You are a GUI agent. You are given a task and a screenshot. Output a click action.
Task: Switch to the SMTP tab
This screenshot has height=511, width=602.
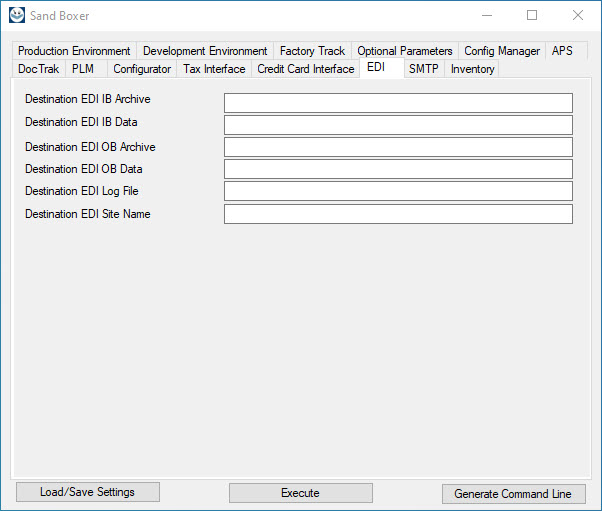click(423, 69)
